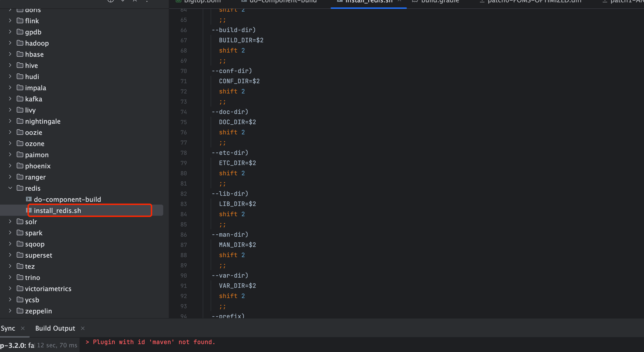Expand the flink folder chevron
This screenshot has width=644, height=352.
tap(10, 20)
